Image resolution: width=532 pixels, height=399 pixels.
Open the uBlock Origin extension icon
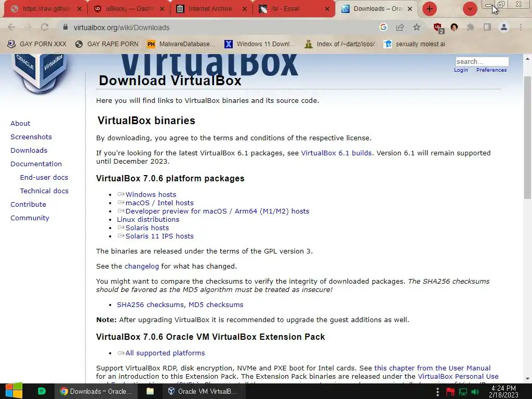pyautogui.click(x=438, y=28)
